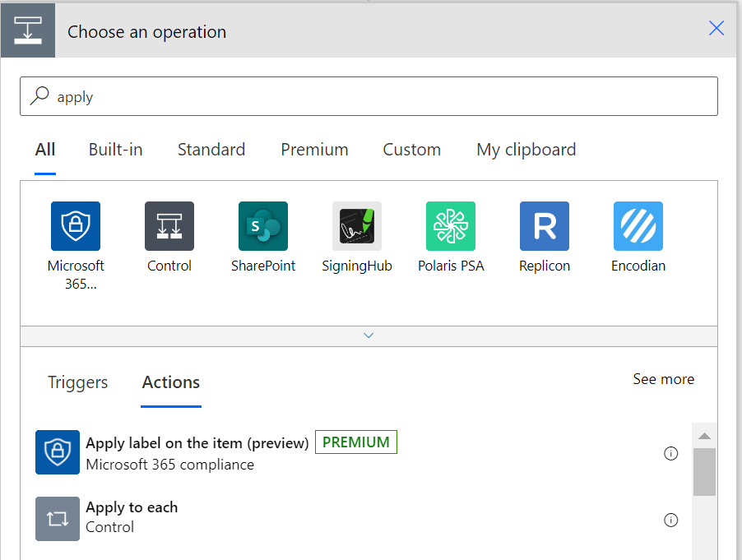
Task: Open the SharePoint connector
Action: point(263,226)
